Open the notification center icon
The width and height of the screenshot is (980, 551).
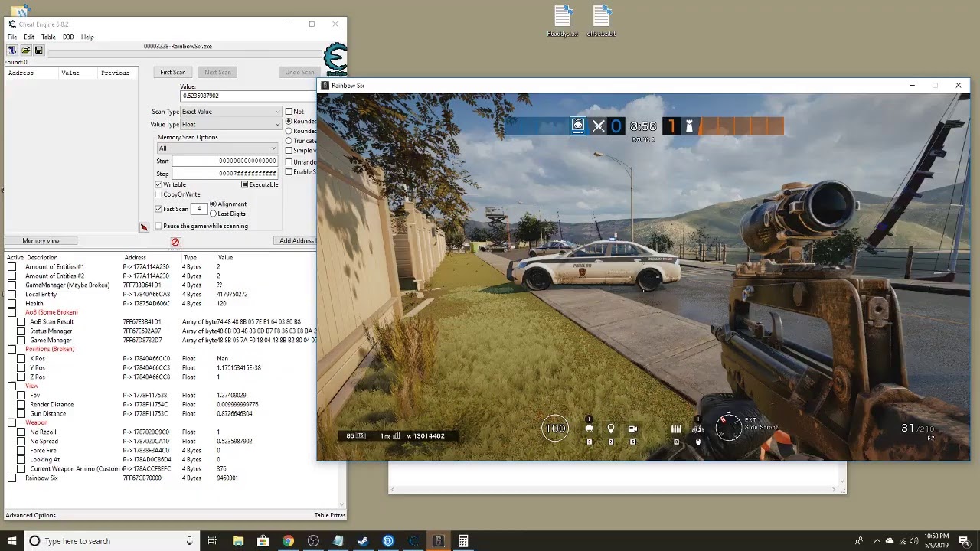964,541
